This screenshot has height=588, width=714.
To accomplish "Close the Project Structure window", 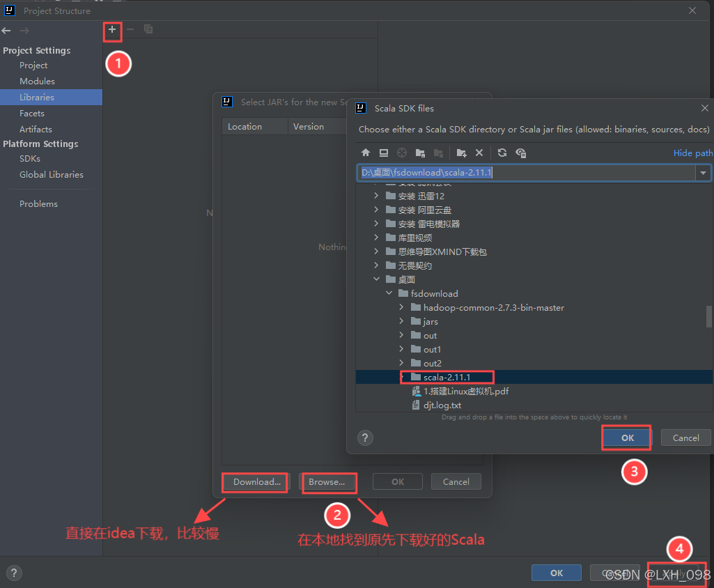I will tap(692, 10).
